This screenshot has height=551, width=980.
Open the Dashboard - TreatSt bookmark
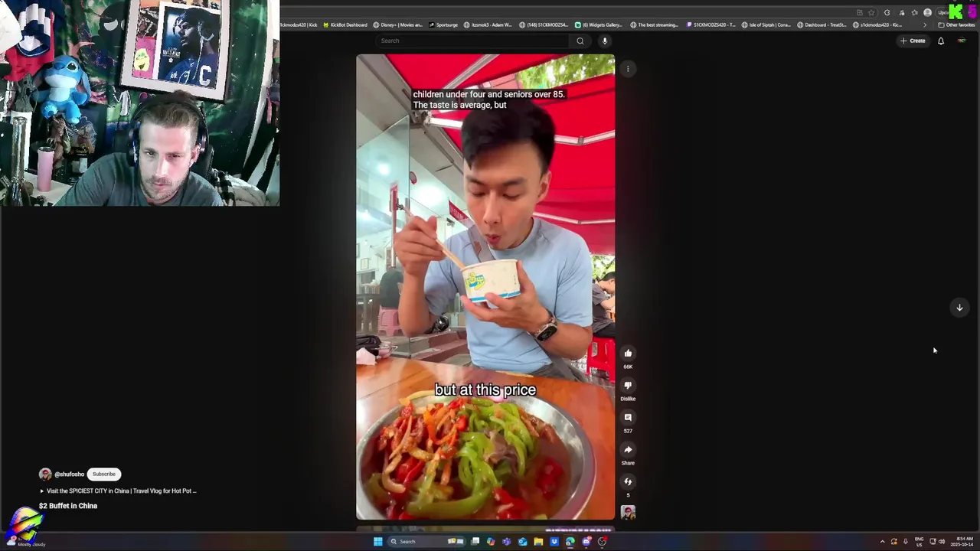822,24
